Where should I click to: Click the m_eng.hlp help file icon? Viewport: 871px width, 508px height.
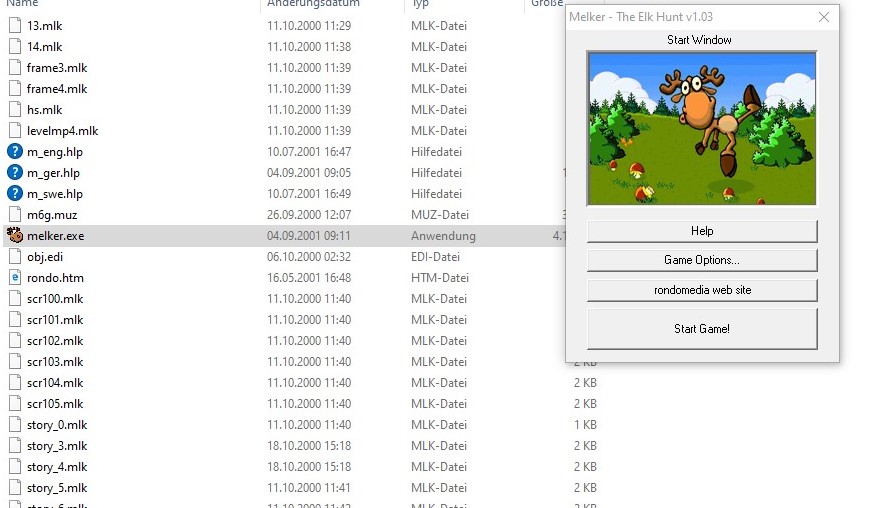point(15,152)
